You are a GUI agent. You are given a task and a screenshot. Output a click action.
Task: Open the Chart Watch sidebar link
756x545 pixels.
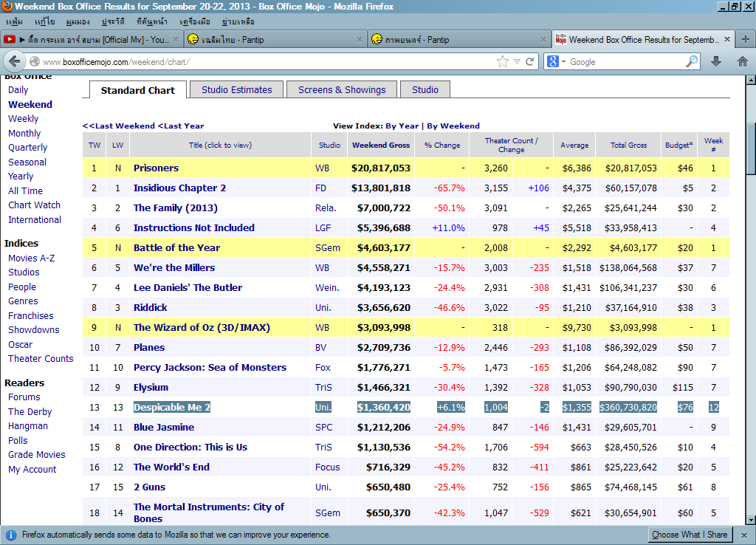coord(34,205)
